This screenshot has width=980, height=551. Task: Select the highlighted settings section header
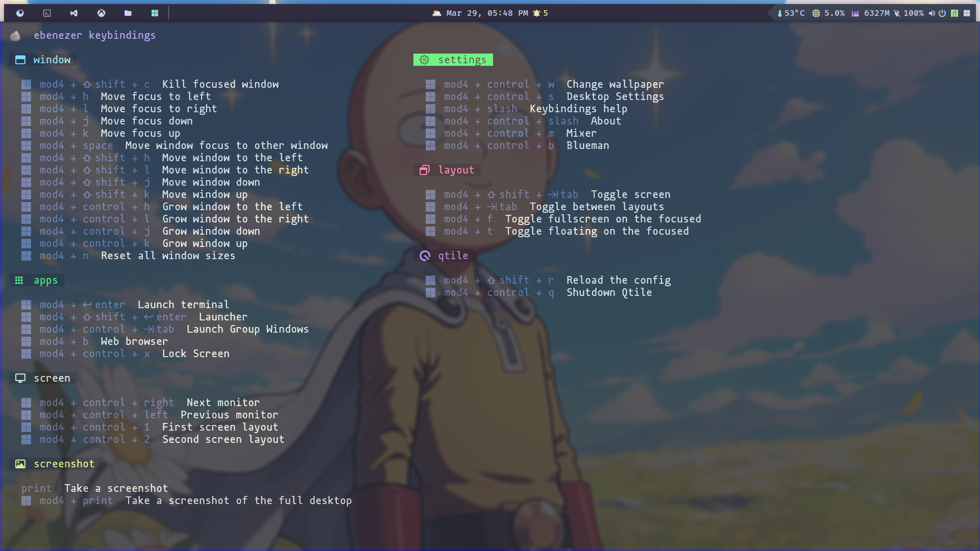(453, 60)
